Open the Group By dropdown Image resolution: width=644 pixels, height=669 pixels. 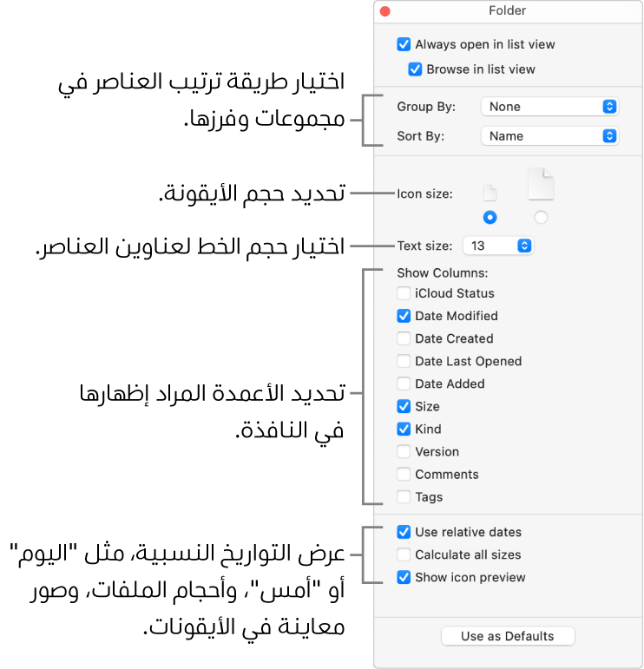click(x=549, y=107)
